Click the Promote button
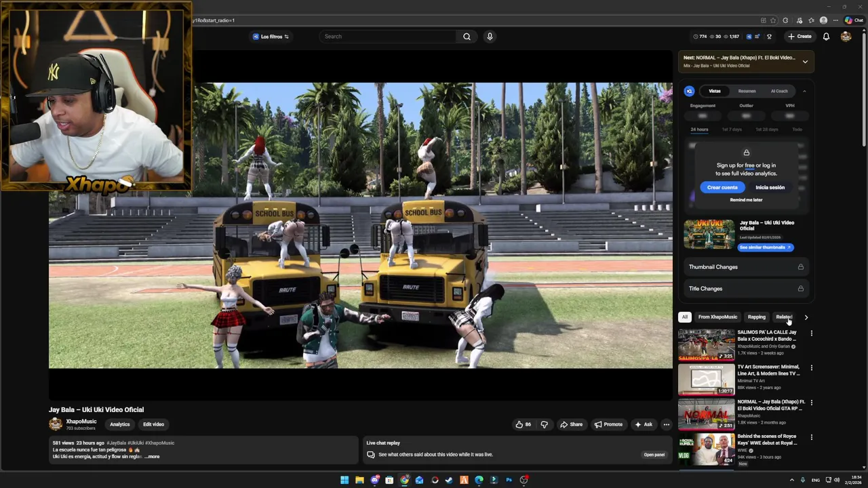868x488 pixels. click(x=608, y=424)
